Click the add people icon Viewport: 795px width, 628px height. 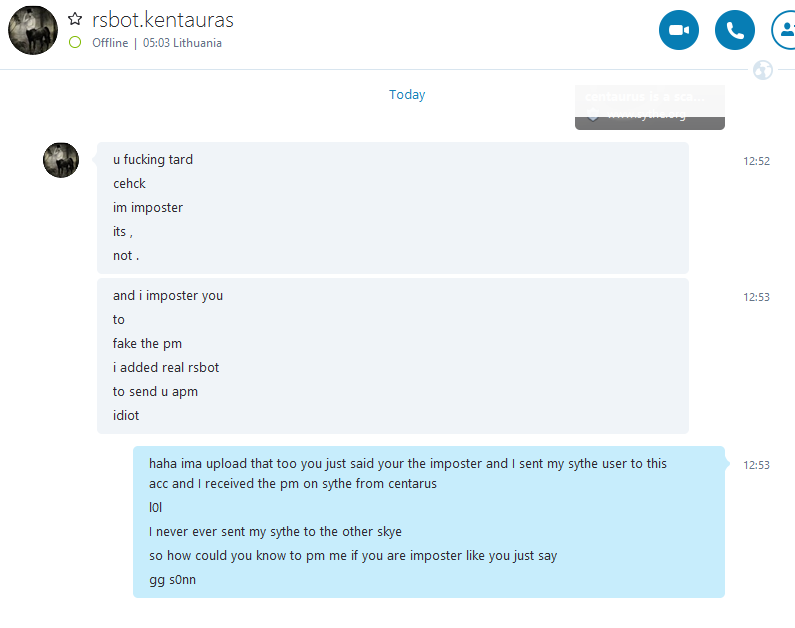pos(785,30)
